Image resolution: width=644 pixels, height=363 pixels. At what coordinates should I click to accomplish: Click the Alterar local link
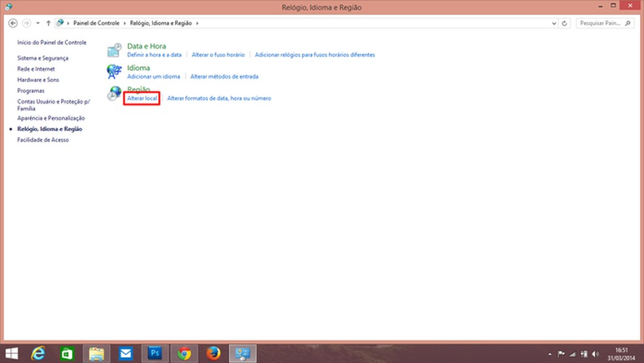(x=142, y=98)
